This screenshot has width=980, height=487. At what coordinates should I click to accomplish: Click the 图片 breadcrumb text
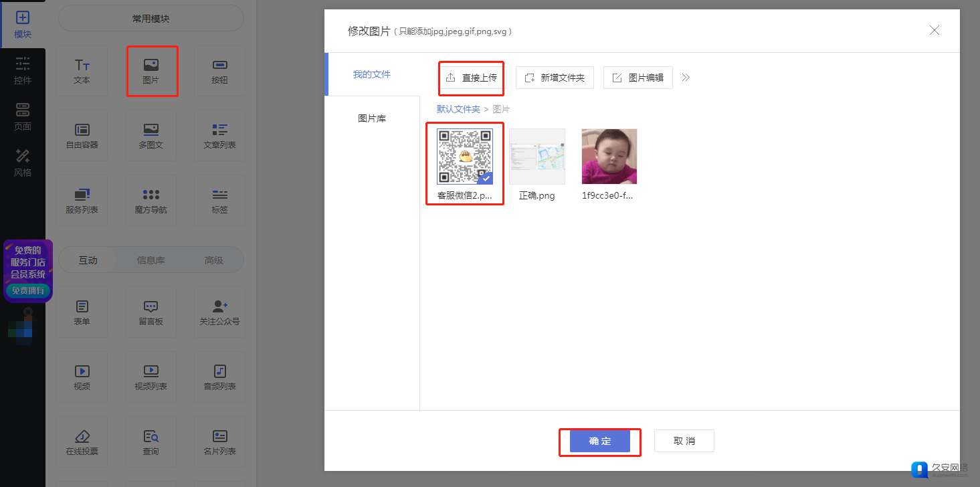pyautogui.click(x=501, y=109)
